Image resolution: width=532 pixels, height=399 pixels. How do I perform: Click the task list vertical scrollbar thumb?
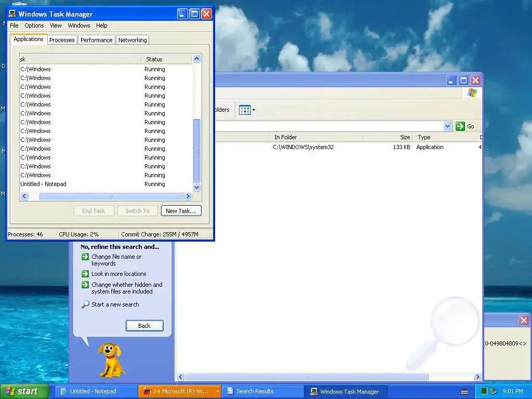(196, 151)
